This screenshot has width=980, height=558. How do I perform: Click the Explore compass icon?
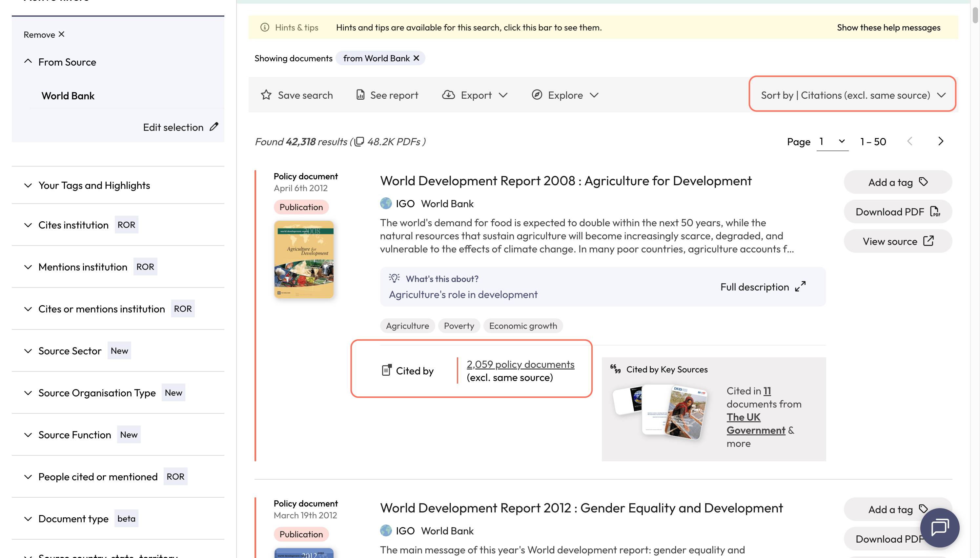[x=537, y=95]
